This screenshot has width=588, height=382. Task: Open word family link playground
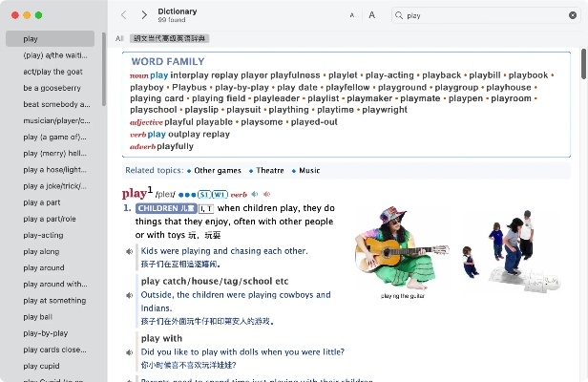click(x=403, y=88)
